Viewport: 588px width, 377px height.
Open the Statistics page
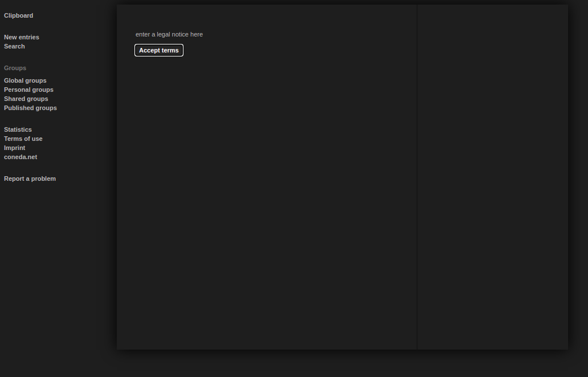click(x=18, y=129)
